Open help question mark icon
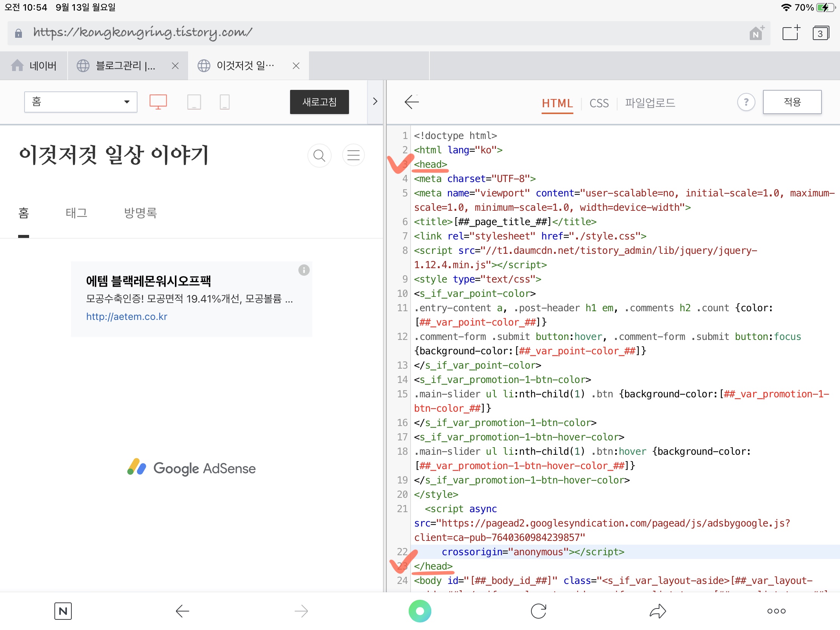840x630 pixels. [746, 102]
